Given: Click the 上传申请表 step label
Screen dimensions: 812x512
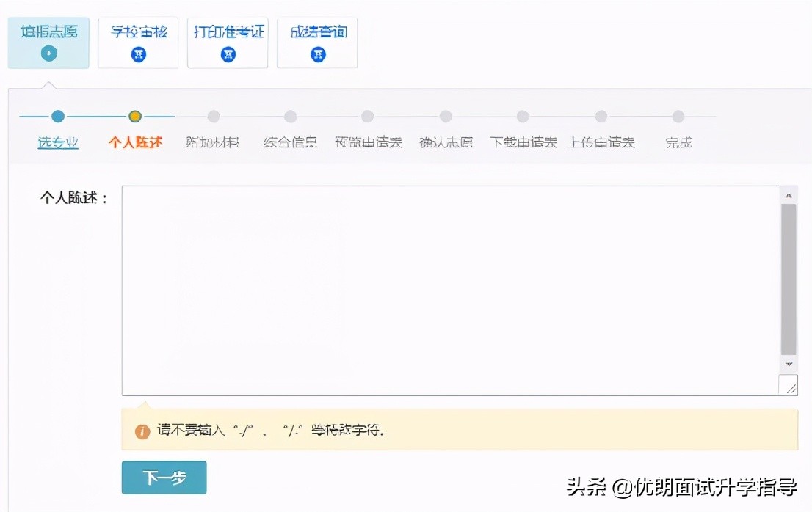Looking at the screenshot, I should [601, 142].
